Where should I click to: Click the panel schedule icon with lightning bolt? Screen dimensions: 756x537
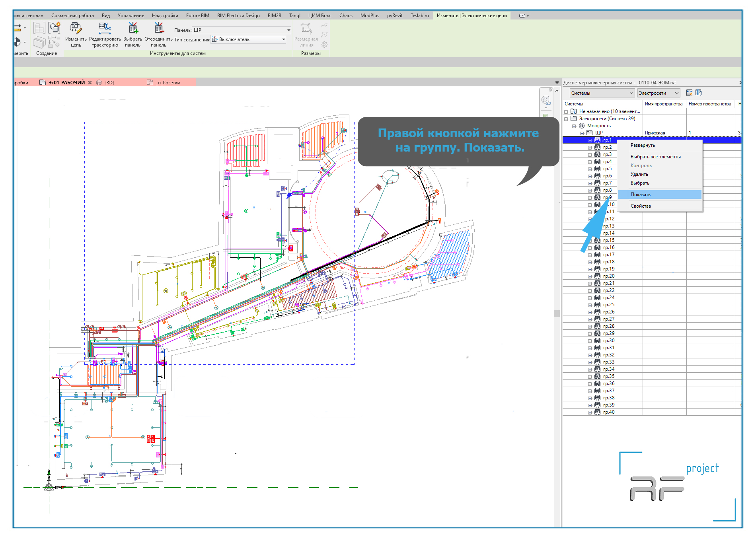pos(690,93)
